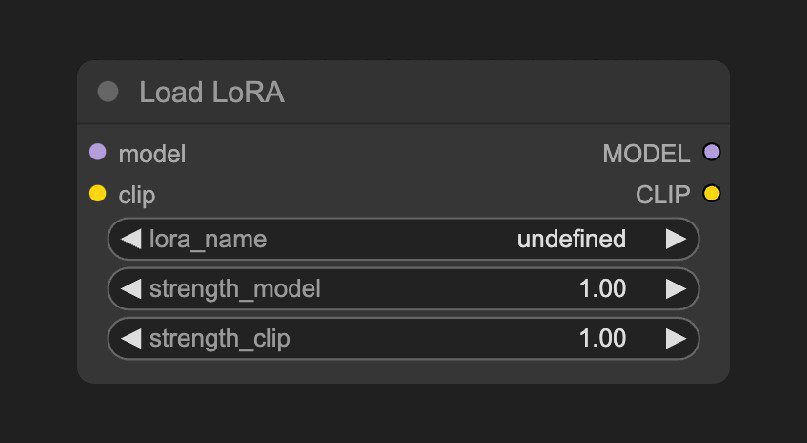Image resolution: width=807 pixels, height=443 pixels.
Task: Click the lora_name widget label
Action: point(208,240)
